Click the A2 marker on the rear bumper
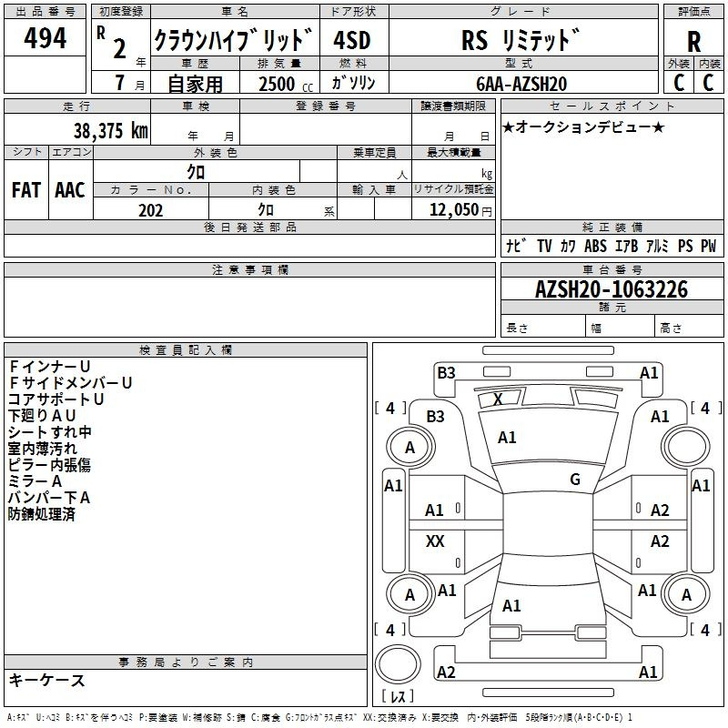This screenshot has width=728, height=728. coord(446,672)
